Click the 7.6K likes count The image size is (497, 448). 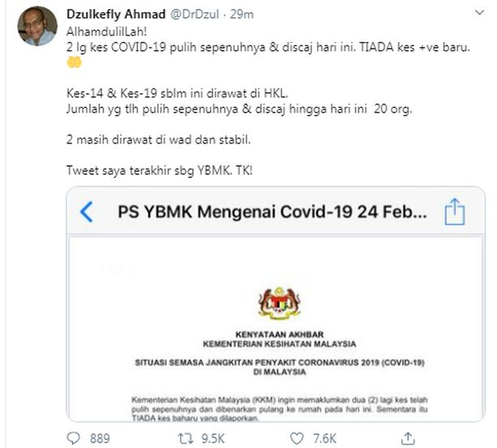tap(324, 438)
